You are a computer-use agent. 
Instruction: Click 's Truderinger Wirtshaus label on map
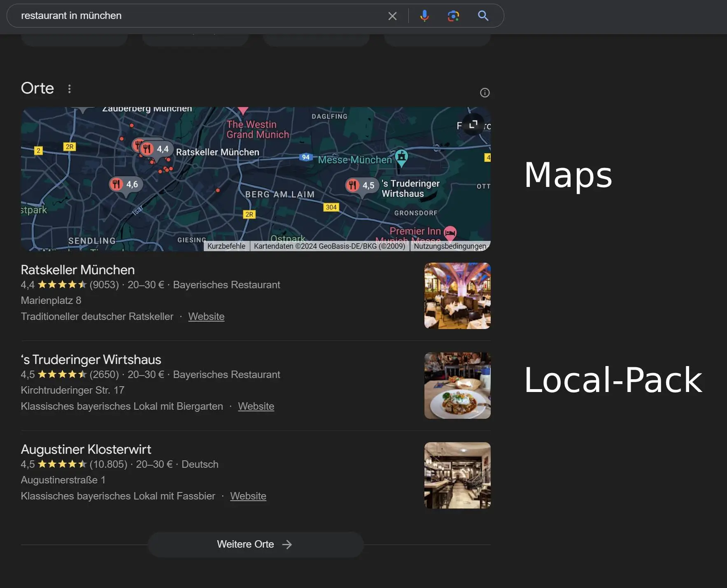[410, 189]
